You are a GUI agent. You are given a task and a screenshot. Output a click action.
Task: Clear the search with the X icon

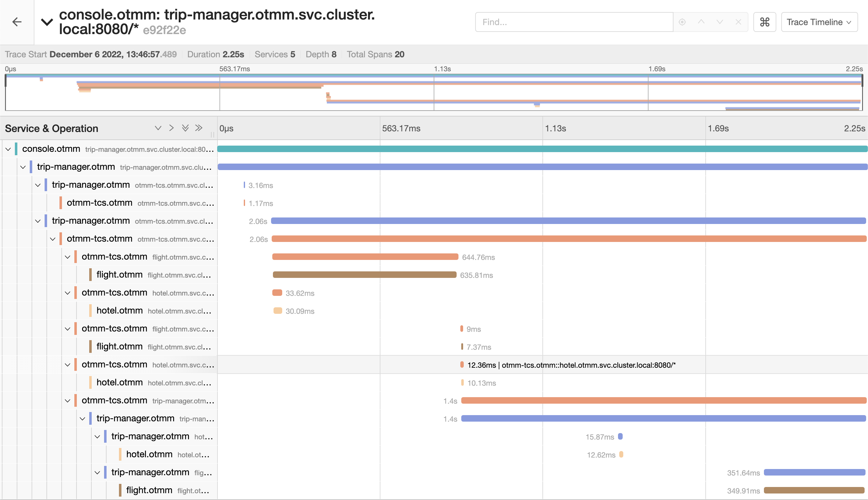pyautogui.click(x=738, y=22)
